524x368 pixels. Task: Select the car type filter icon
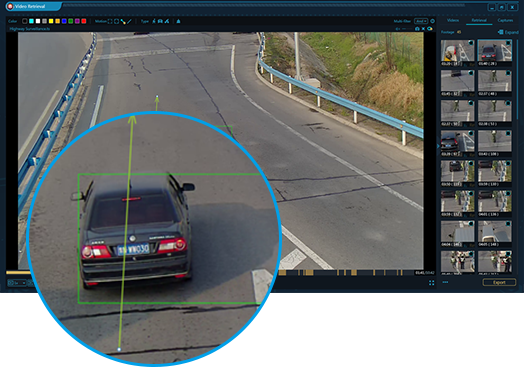160,21
